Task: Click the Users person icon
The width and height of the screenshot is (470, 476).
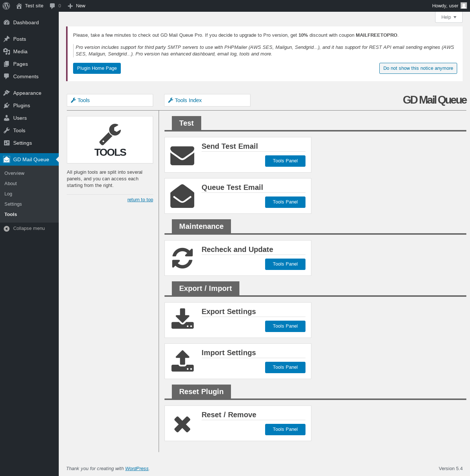Action: tap(7, 118)
